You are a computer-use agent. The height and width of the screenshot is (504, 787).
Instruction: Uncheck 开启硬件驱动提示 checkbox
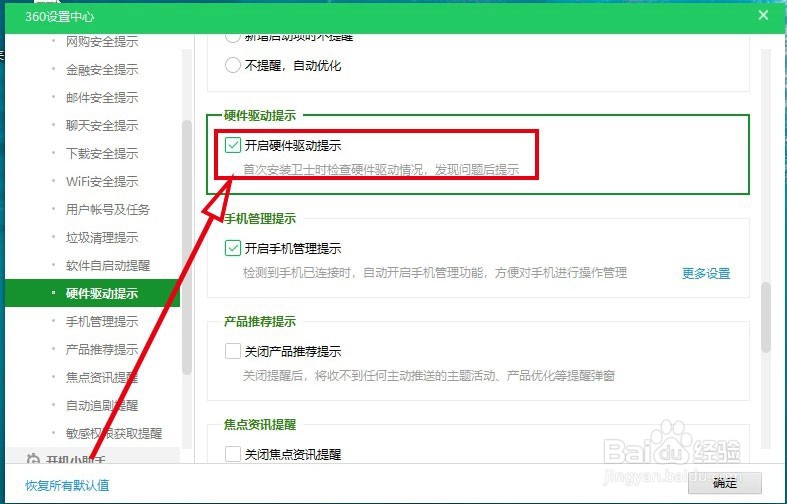tap(232, 146)
